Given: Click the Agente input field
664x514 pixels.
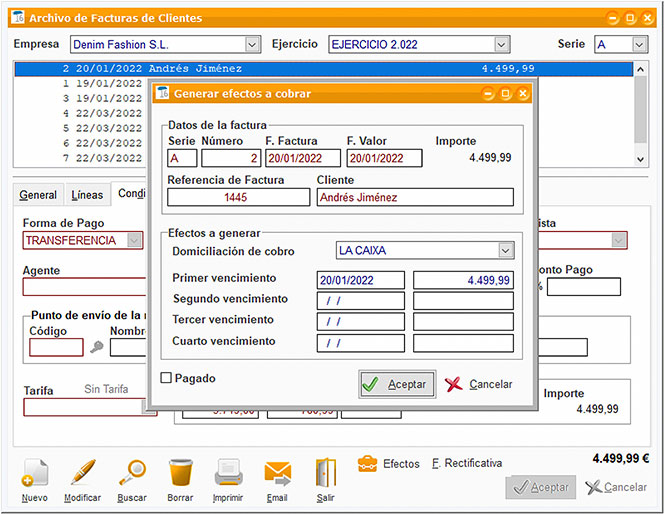Looking at the screenshot, I should point(85,287).
